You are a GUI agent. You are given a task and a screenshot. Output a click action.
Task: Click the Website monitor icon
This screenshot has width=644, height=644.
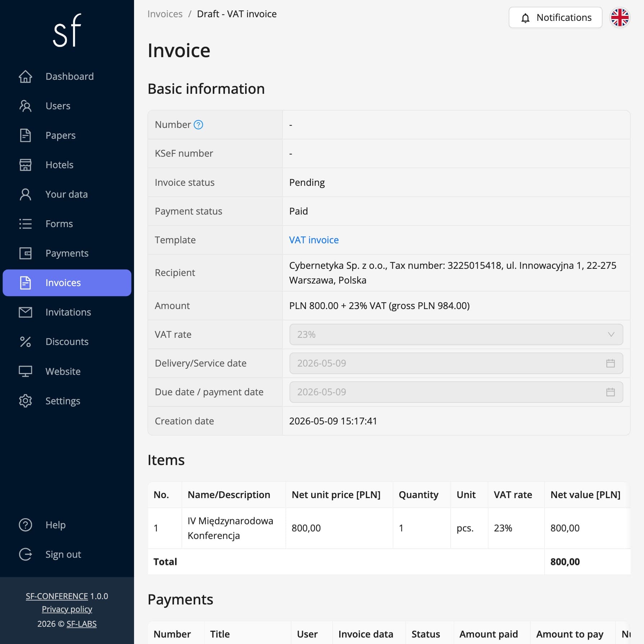25,371
